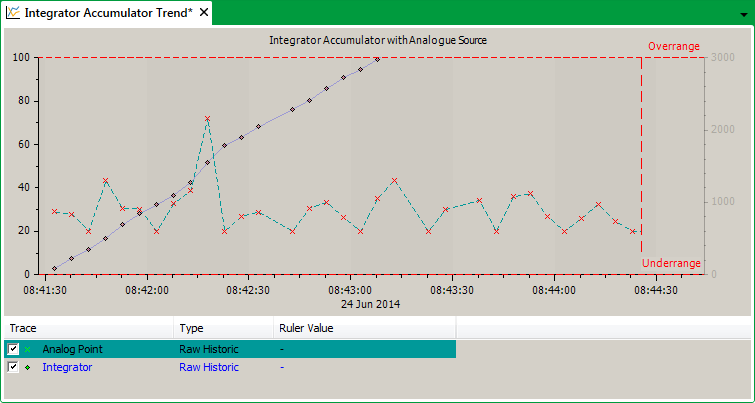This screenshot has width=755, height=403.
Task: Click the 08:43:00 time axis label
Action: coord(350,289)
